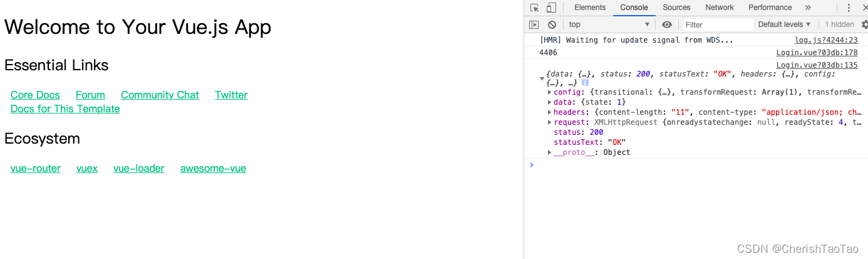Collapse the logged response object
Viewport: 868px width, 259px height.
click(x=542, y=78)
